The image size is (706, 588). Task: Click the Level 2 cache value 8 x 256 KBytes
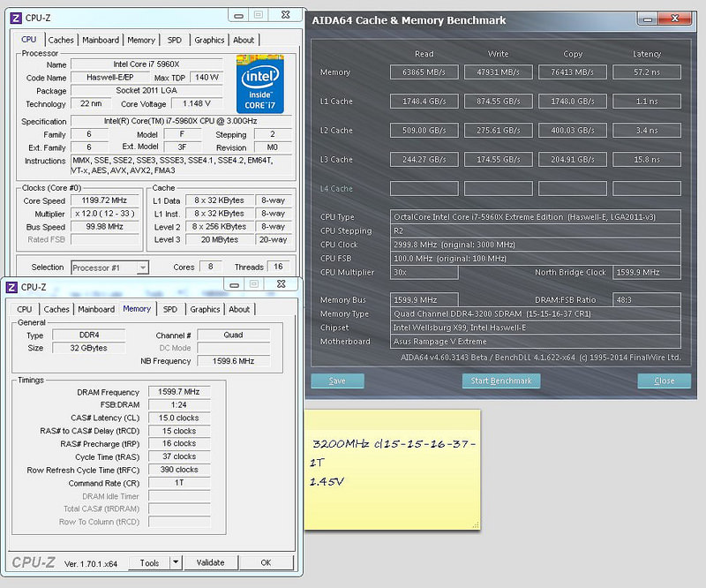pos(219,227)
